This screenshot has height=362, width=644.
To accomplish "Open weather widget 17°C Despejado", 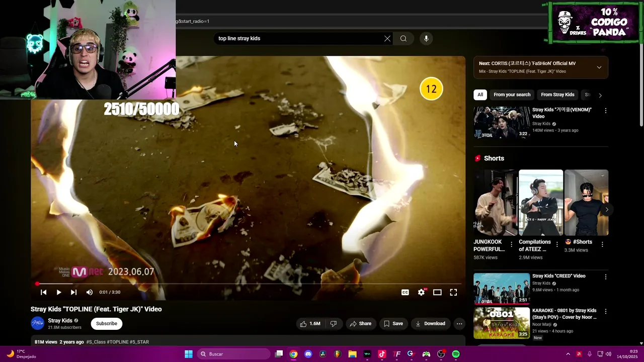I will click(21, 354).
